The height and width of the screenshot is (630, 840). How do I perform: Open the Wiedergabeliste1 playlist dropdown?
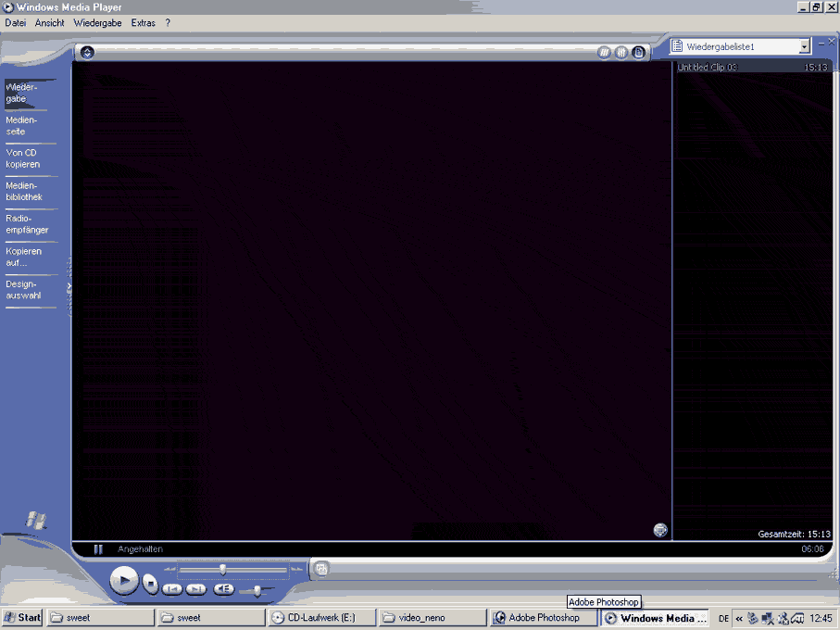point(804,46)
